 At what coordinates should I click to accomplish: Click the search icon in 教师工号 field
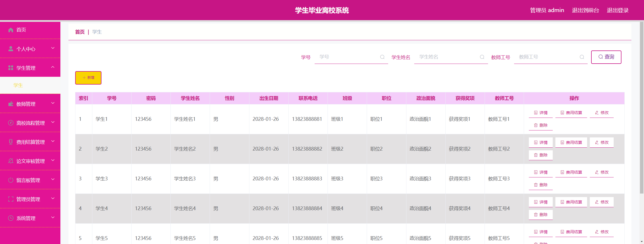[x=582, y=57]
